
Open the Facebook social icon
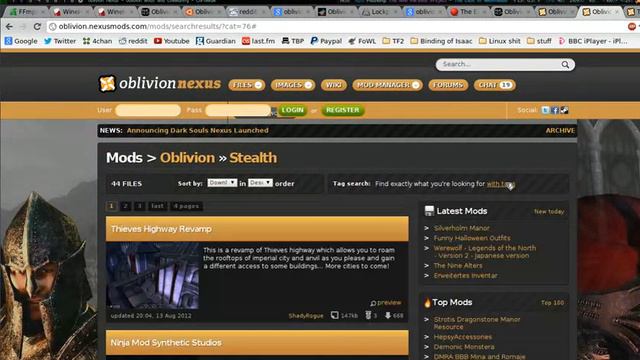click(x=555, y=110)
